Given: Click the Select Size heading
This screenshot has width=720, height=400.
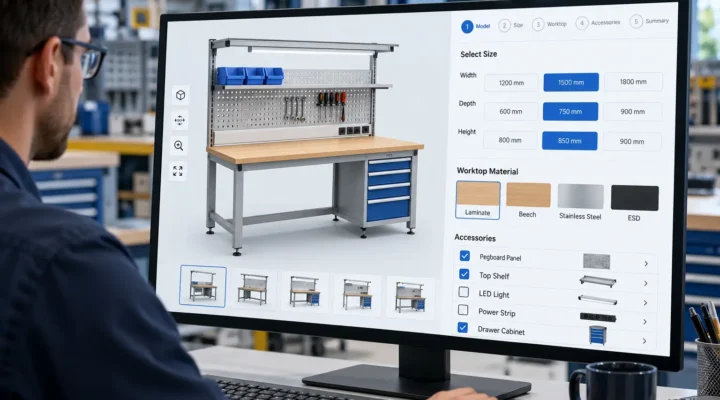Looking at the screenshot, I should pos(478,54).
